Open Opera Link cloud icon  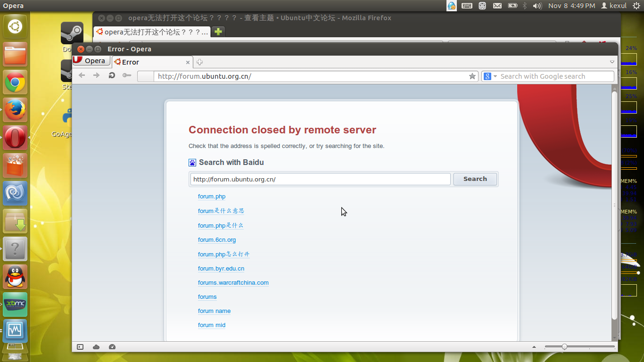96,347
